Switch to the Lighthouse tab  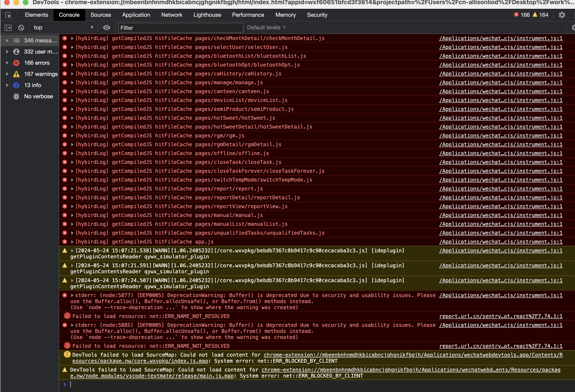tap(207, 15)
